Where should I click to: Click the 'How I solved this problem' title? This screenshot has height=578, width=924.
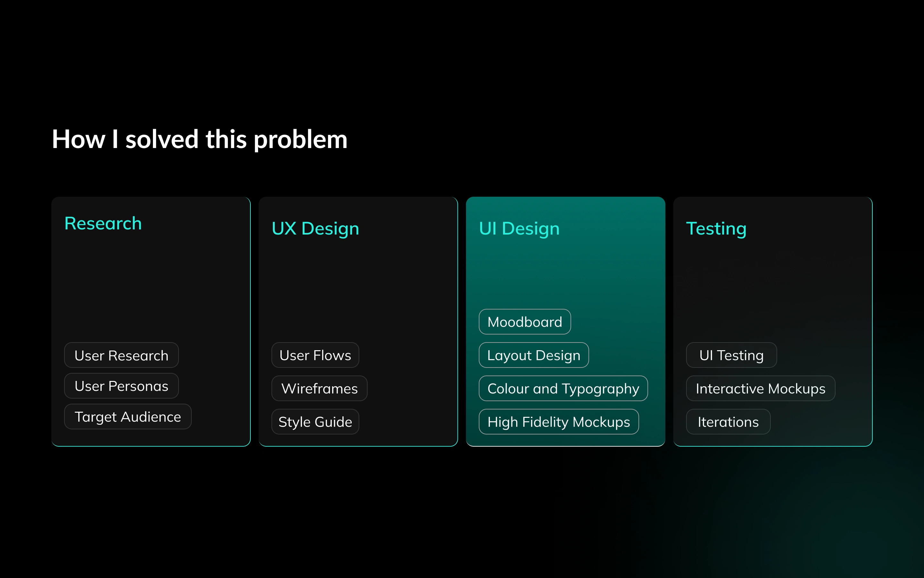200,139
